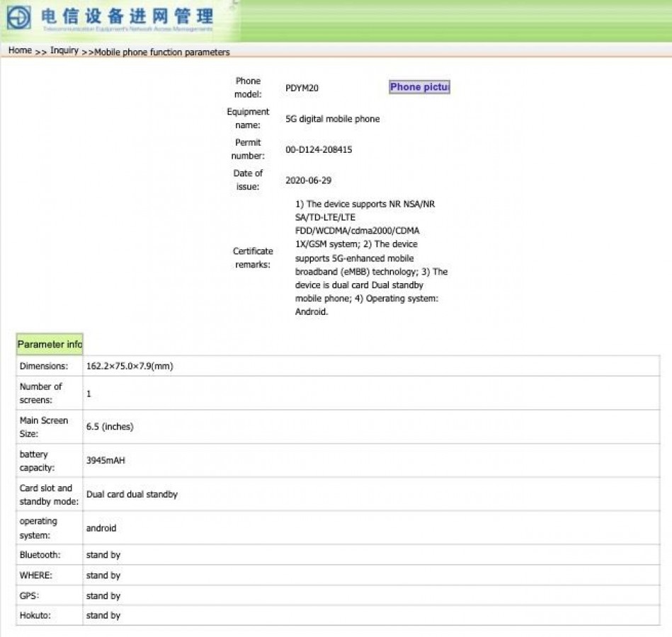Select the operating system value android
This screenshot has width=672, height=637.
click(101, 528)
